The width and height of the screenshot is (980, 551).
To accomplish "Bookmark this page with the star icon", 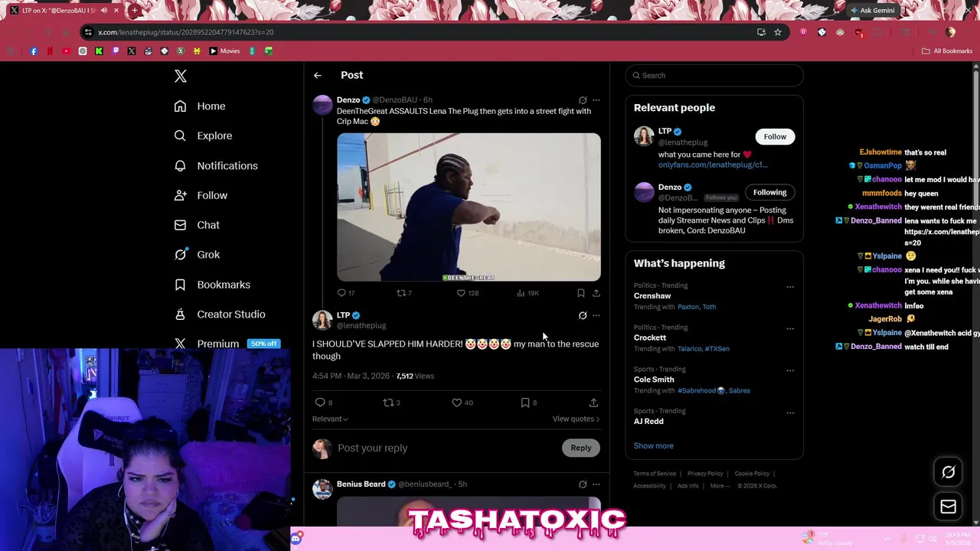I will 778,32.
